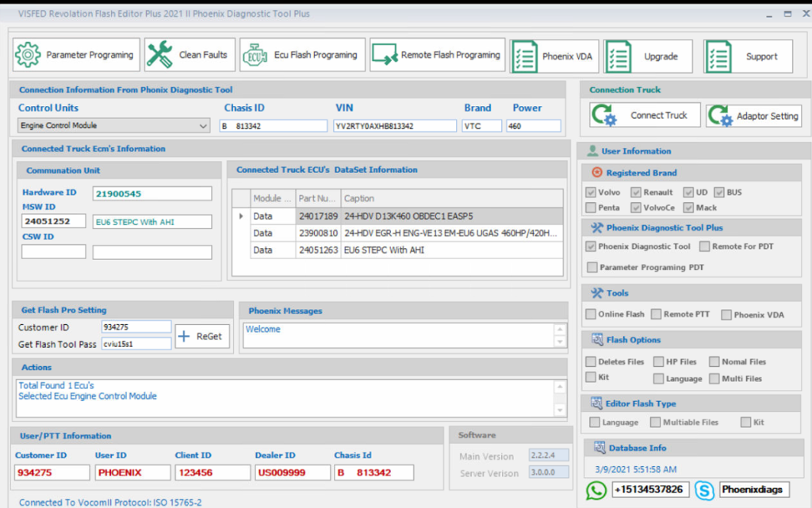The image size is (812, 508).
Task: Enable Parameter Programing PDT checkbox
Action: [592, 267]
